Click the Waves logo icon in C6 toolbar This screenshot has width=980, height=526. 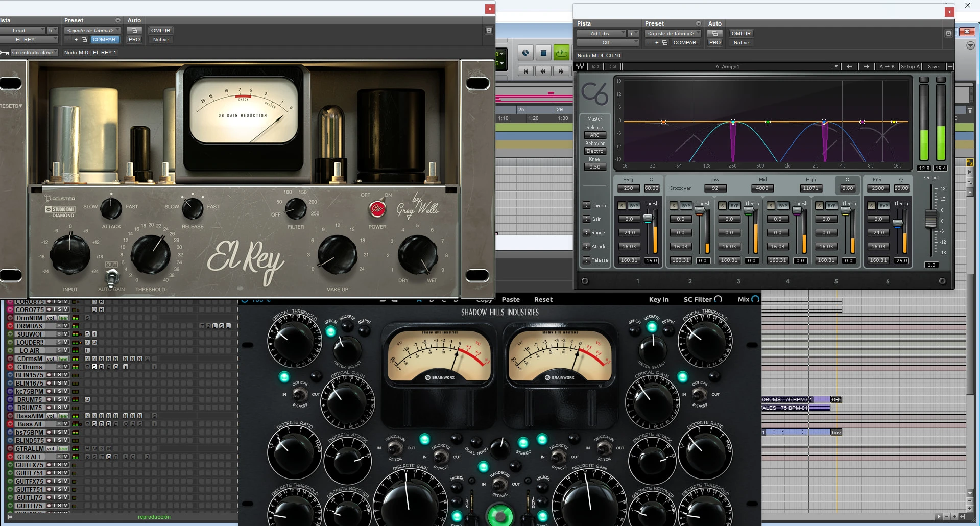(x=580, y=66)
